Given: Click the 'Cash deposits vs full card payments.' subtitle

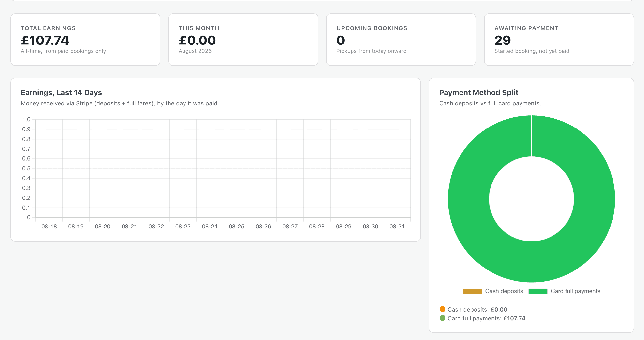Looking at the screenshot, I should coord(490,103).
